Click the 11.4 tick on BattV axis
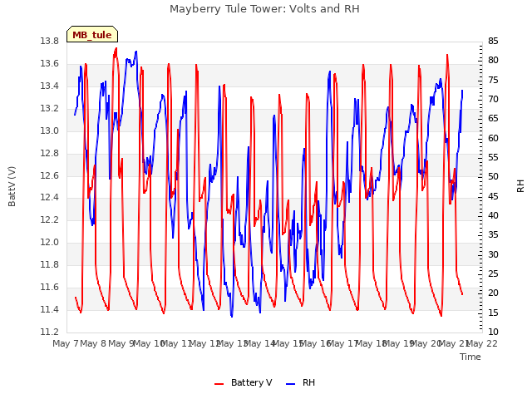The image size is (532, 399). 49,309
